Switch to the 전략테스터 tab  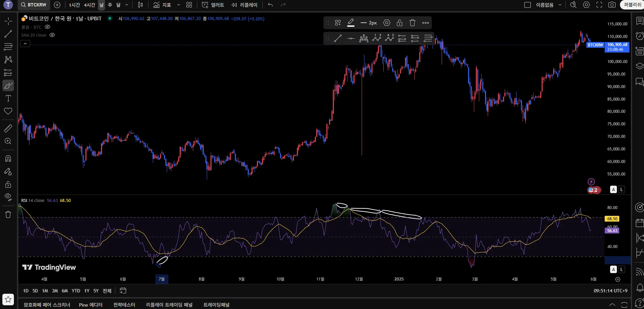tap(124, 305)
